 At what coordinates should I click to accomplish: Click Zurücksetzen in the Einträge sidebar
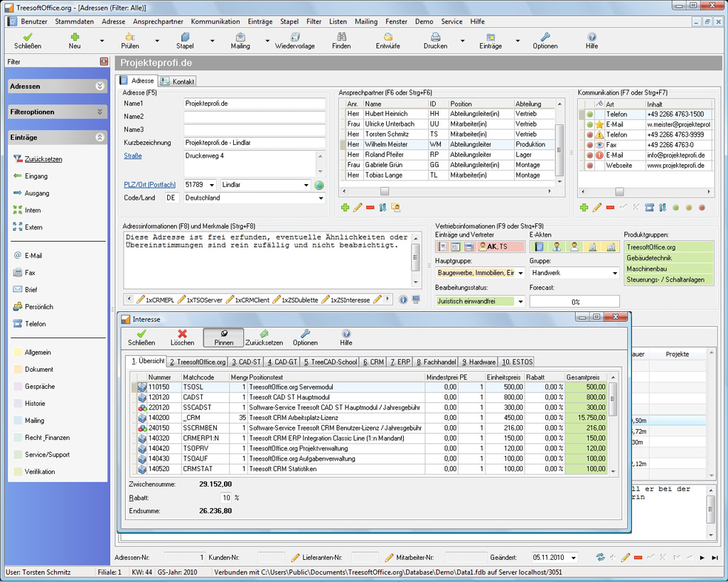click(x=43, y=159)
